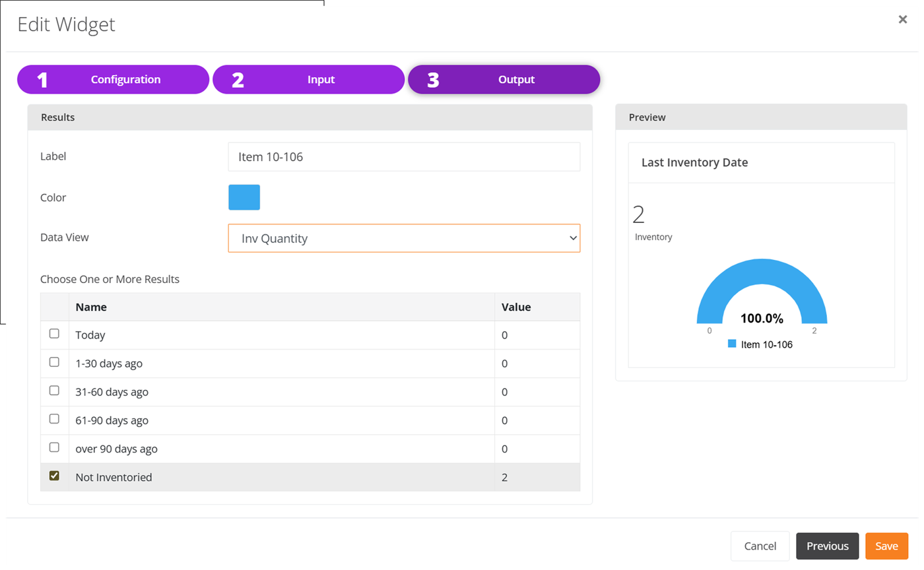
Task: Select the 61-90 days ago checkbox
Action: (x=55, y=419)
